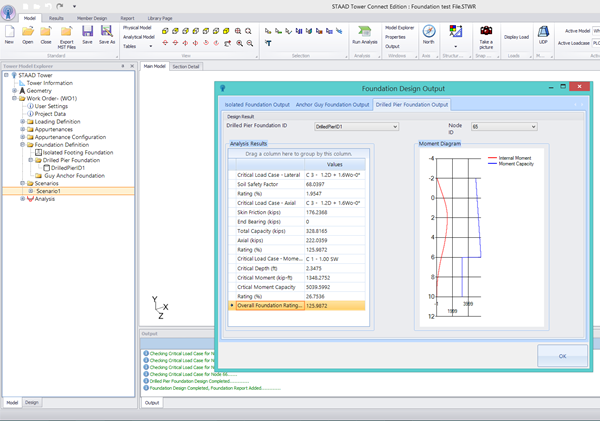Collapse the Foundation Definition node

pos(23,145)
